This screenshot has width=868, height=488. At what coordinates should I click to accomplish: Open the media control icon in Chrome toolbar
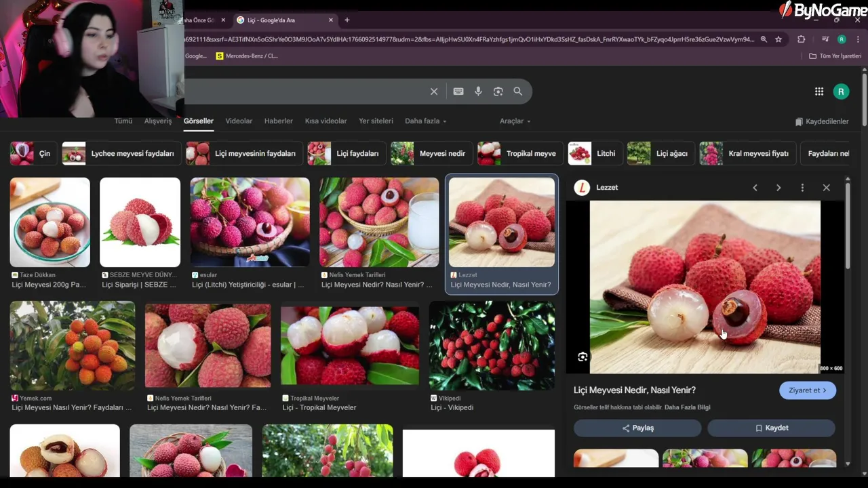(825, 39)
